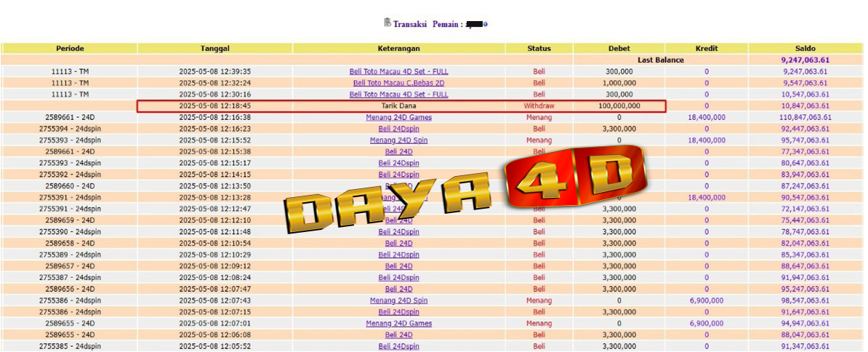Screen dimensions: 868x352
Task: Select the 100,000,000 debet amount
Action: [619, 105]
